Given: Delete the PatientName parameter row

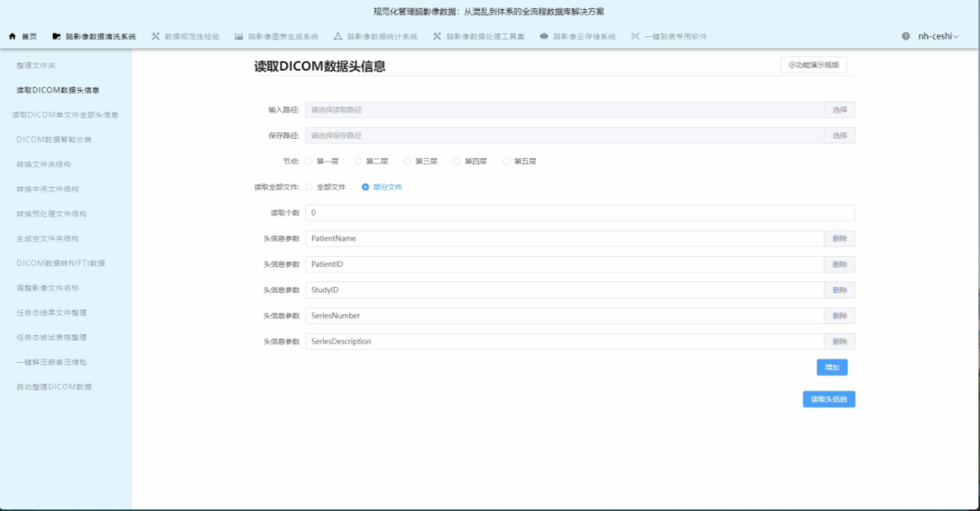Looking at the screenshot, I should (x=839, y=239).
